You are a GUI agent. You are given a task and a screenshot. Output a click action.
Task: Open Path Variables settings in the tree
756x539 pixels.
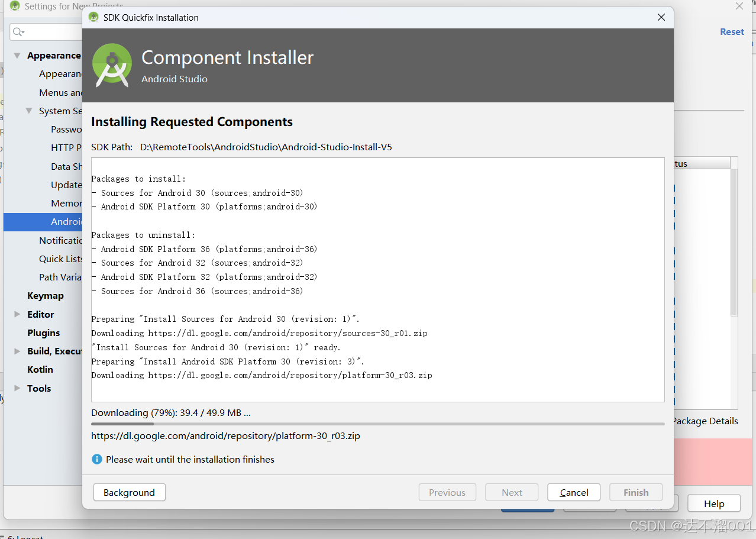(60, 277)
